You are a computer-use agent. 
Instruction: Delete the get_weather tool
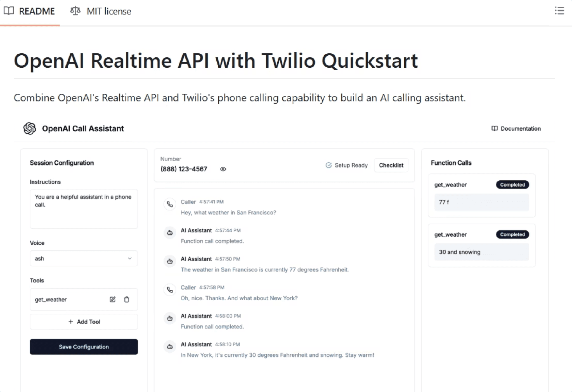127,299
